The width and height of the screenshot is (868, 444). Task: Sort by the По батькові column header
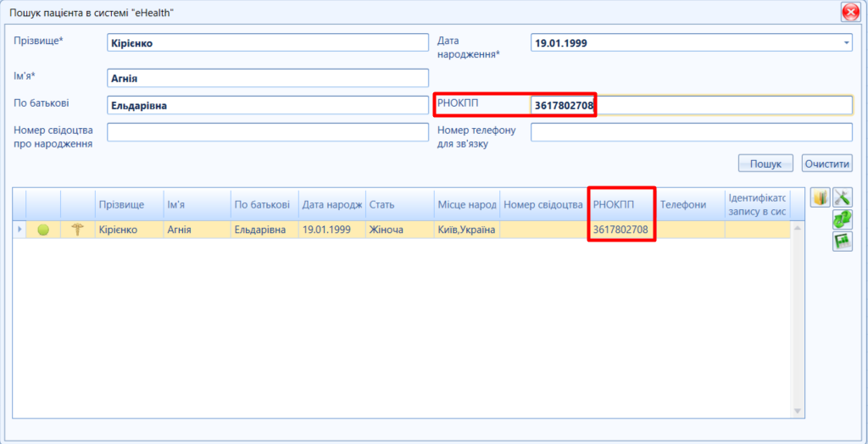[x=264, y=205]
